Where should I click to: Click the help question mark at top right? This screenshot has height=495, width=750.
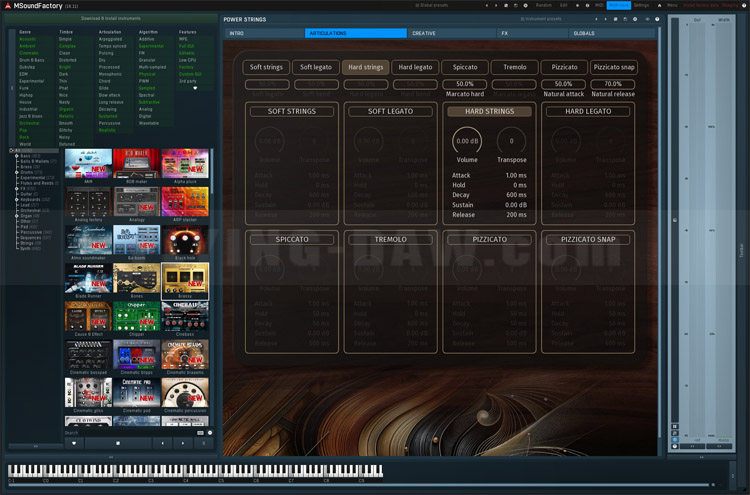click(744, 5)
